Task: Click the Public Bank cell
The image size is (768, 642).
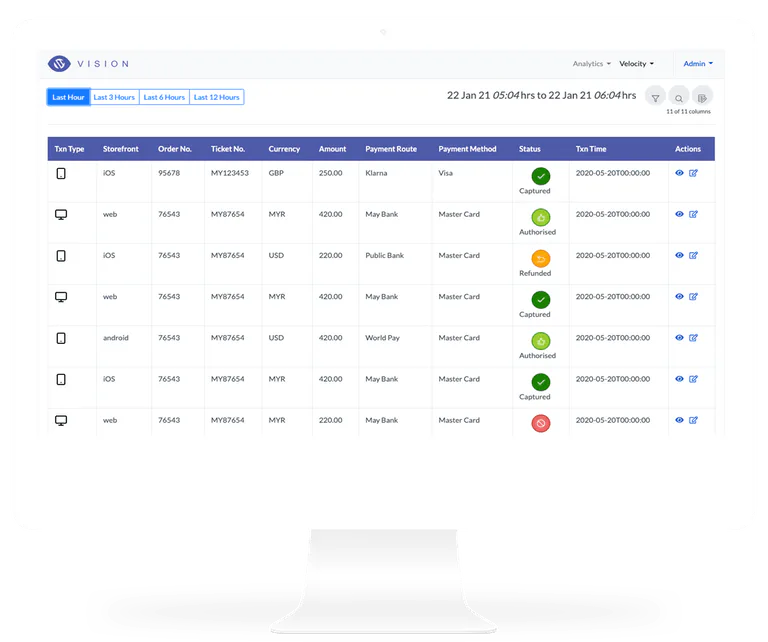Action: tap(384, 255)
